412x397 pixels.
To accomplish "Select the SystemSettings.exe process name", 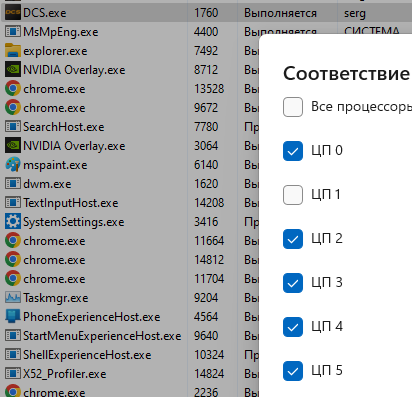I will pos(74,222).
